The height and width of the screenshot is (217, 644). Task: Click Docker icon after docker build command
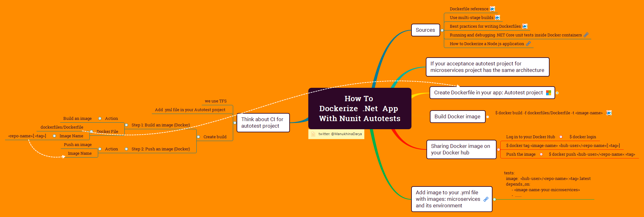click(609, 113)
